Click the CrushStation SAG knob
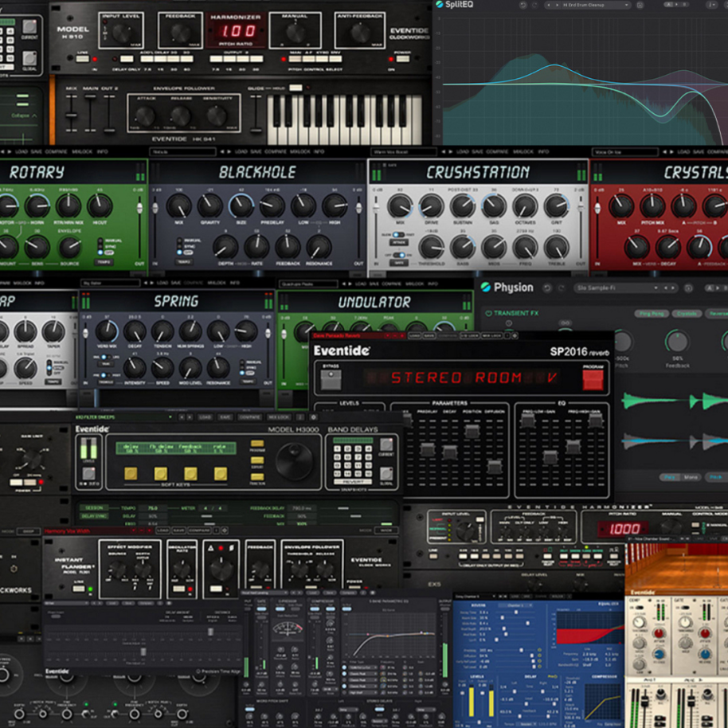 [x=494, y=206]
